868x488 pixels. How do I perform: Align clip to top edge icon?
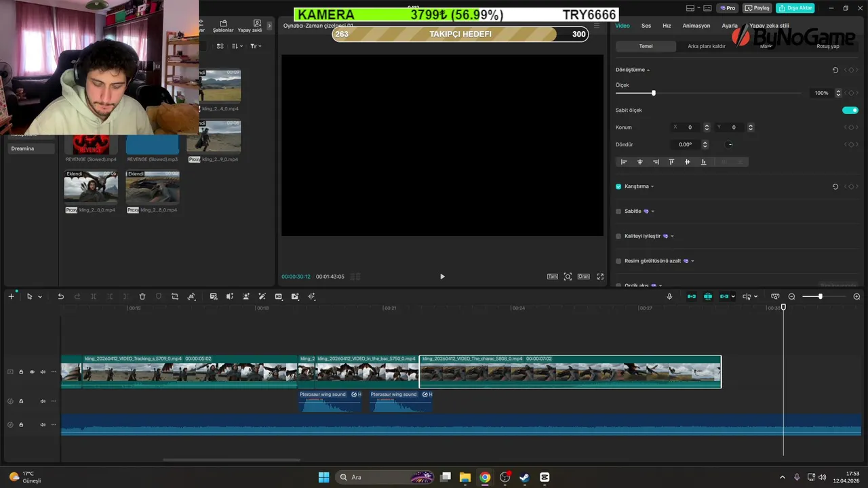pyautogui.click(x=671, y=162)
